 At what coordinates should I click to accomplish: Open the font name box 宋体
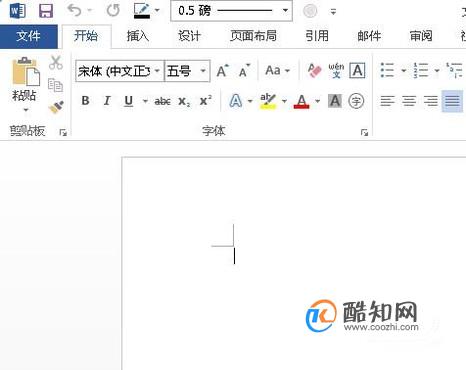click(x=120, y=71)
